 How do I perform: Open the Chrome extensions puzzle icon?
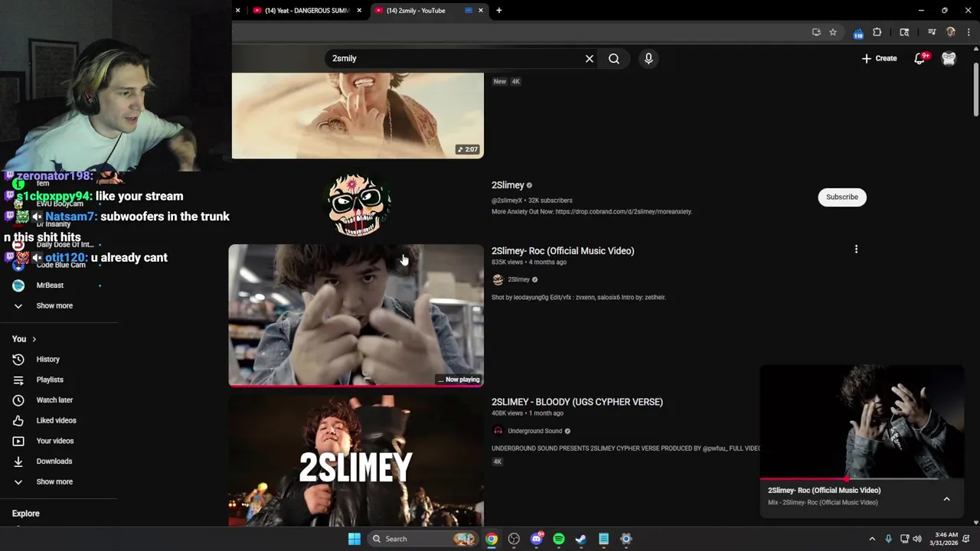[877, 32]
